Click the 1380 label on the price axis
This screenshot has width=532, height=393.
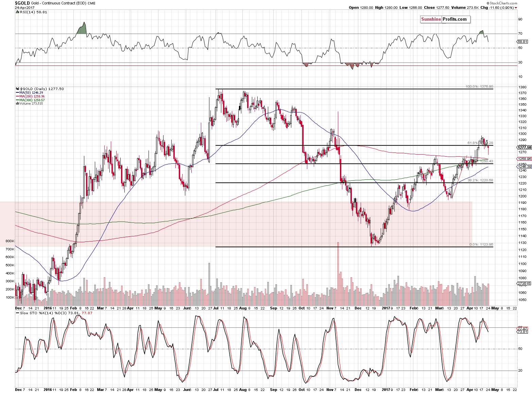coord(522,87)
